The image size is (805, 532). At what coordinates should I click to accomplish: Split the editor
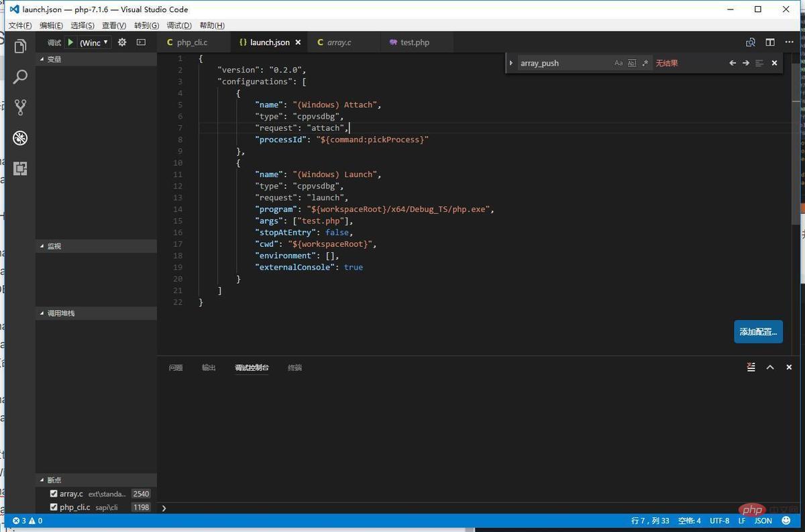[770, 42]
